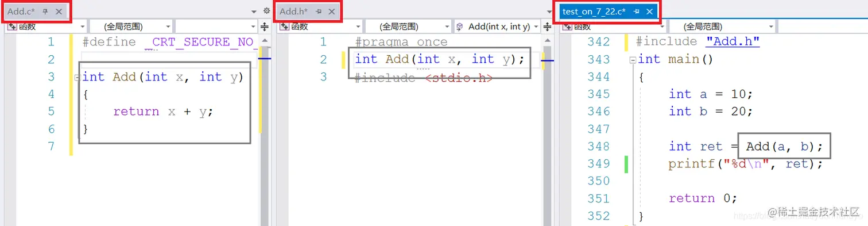Image resolution: width=868 pixels, height=226 pixels.
Task: Click "int a = 10;" in test_on_7_22.c
Action: point(711,94)
